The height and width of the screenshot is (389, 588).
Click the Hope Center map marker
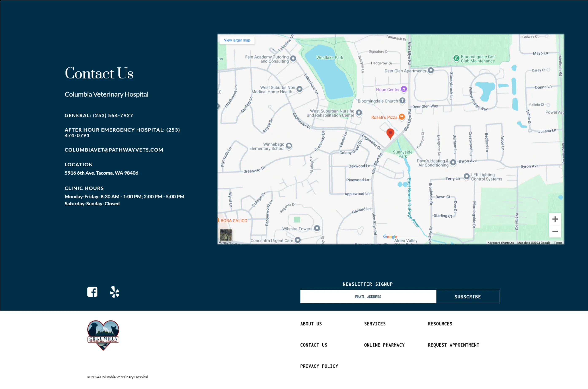pyautogui.click(x=404, y=89)
